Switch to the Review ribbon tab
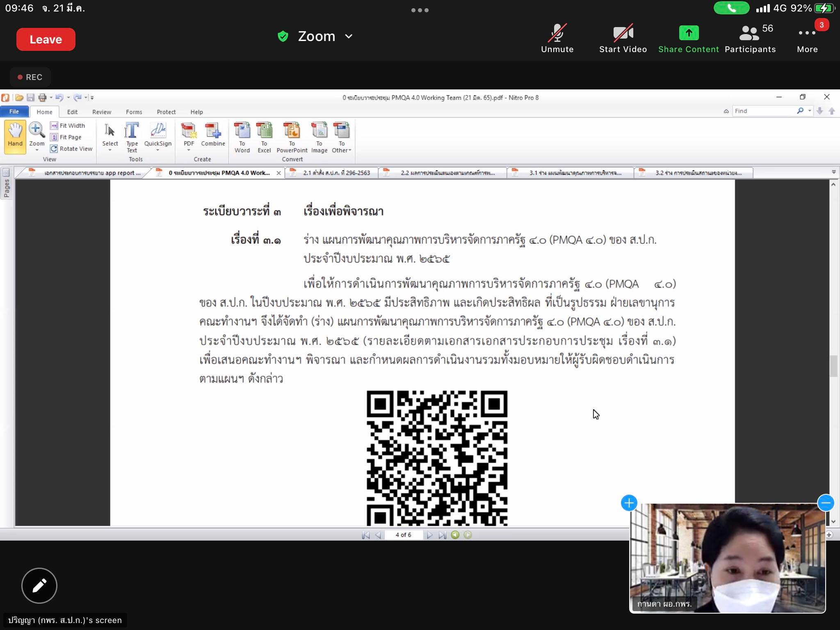Viewport: 840px width, 630px height. [102, 112]
